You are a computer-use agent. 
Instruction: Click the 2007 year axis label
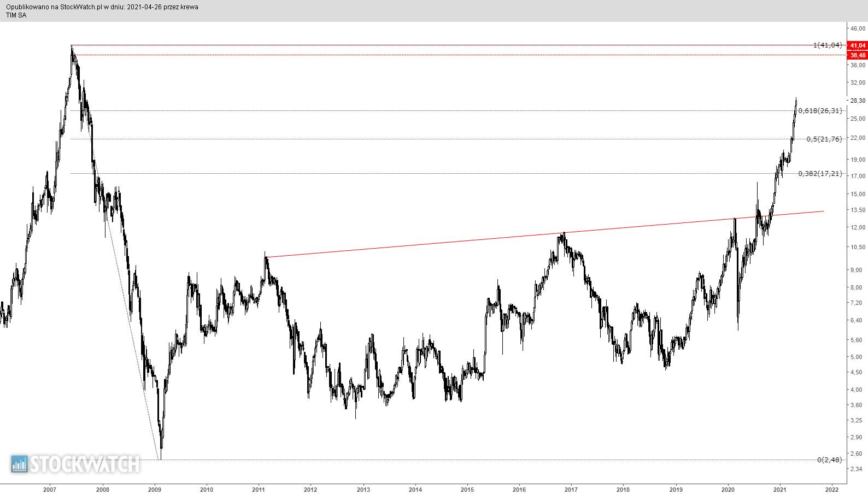tap(49, 490)
